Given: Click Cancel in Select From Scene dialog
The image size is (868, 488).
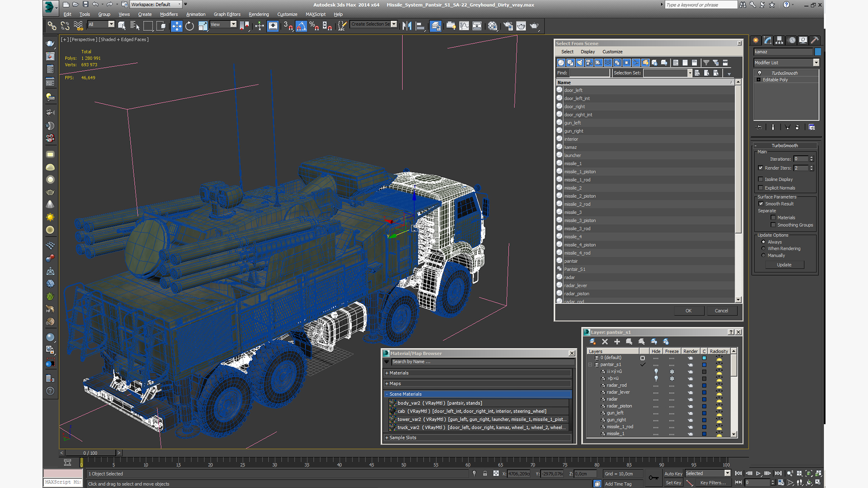Looking at the screenshot, I should (722, 311).
